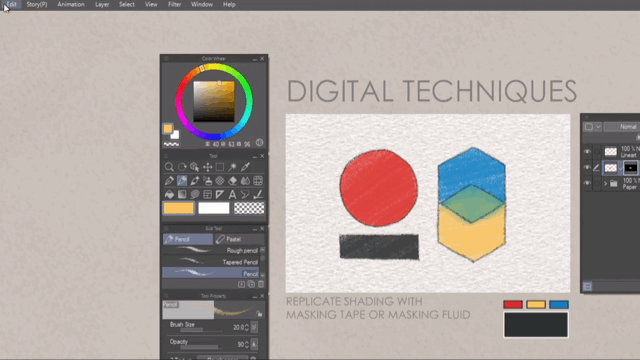The height and width of the screenshot is (360, 640).
Task: Hide the Lineart layer
Action: click(x=587, y=152)
